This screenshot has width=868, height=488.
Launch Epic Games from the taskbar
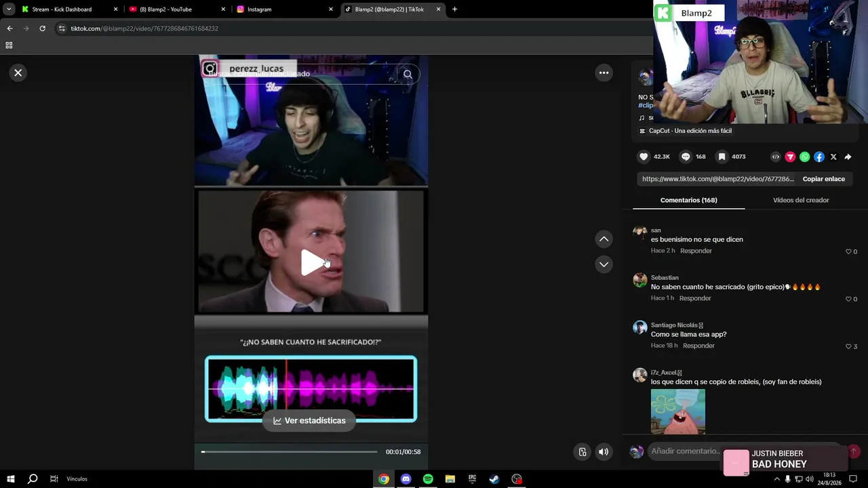click(x=472, y=479)
